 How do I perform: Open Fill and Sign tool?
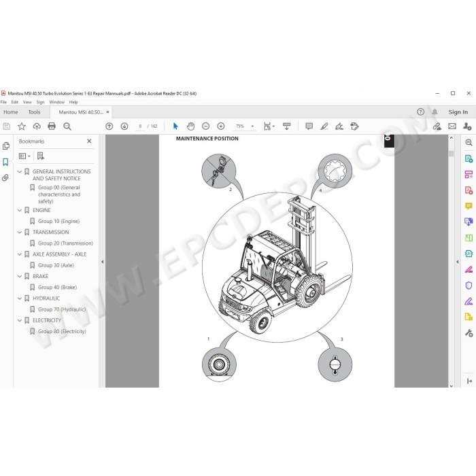coord(339,126)
